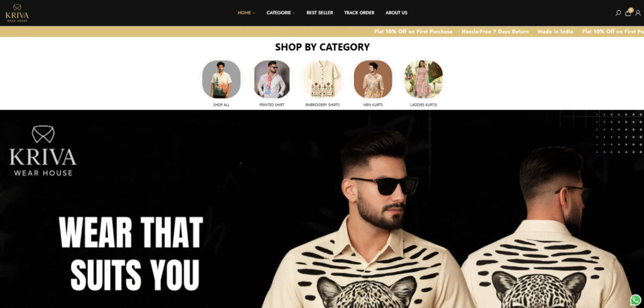Viewport: 644px width, 308px height.
Task: Click the Hassle-Free 7 Days Return text
Action: (x=495, y=31)
